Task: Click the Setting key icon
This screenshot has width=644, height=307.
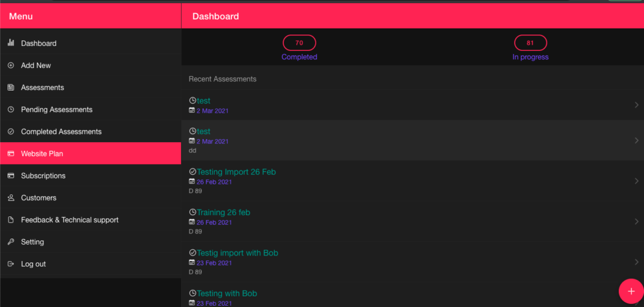Action: coord(11,242)
